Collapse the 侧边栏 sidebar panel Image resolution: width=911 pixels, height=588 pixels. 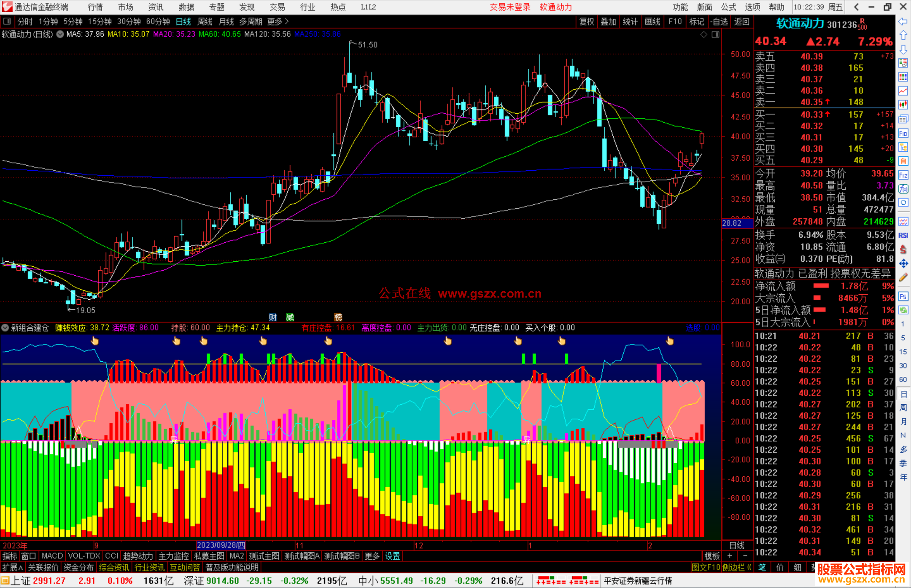click(x=737, y=567)
